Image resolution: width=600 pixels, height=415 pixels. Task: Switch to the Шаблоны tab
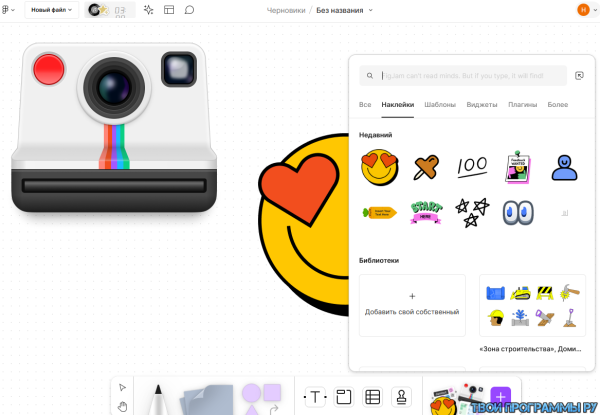(x=440, y=104)
